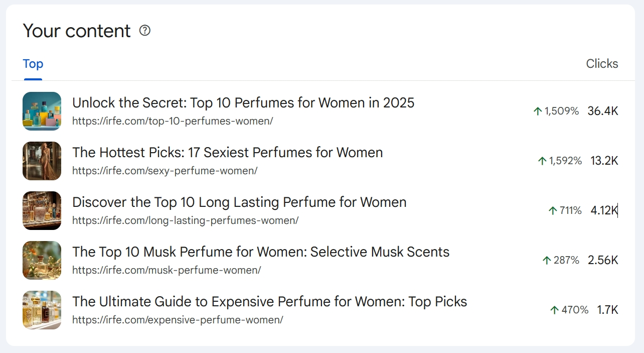The height and width of the screenshot is (353, 644).
Task: Click the 711% increase figure
Action: point(571,210)
